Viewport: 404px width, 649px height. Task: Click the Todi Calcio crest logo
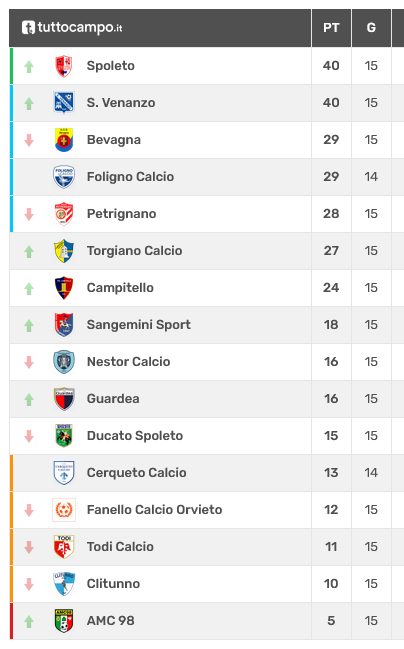point(64,547)
